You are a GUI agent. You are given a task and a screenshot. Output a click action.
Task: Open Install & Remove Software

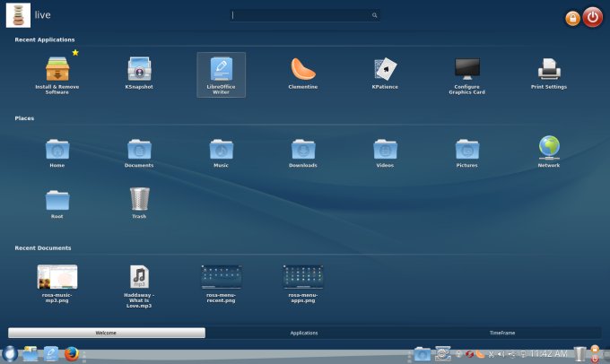pos(57,70)
